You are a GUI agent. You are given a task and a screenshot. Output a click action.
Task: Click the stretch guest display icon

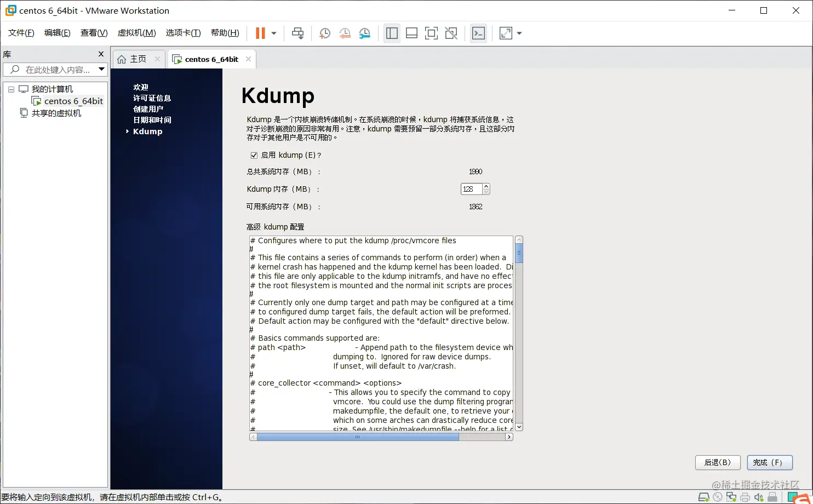point(506,33)
